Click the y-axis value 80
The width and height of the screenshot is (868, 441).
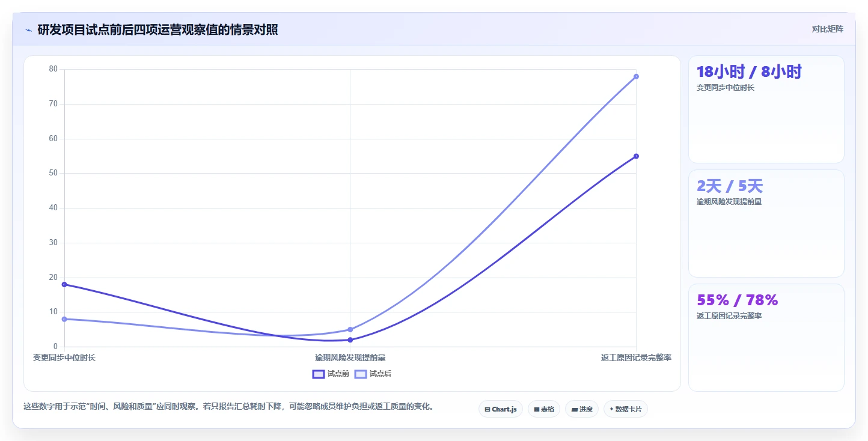tap(53, 69)
